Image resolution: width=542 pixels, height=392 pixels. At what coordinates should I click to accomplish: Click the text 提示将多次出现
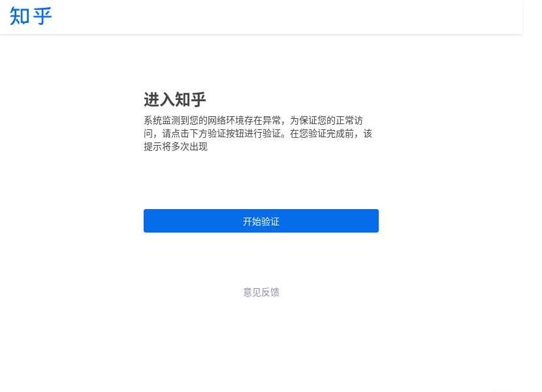[176, 147]
